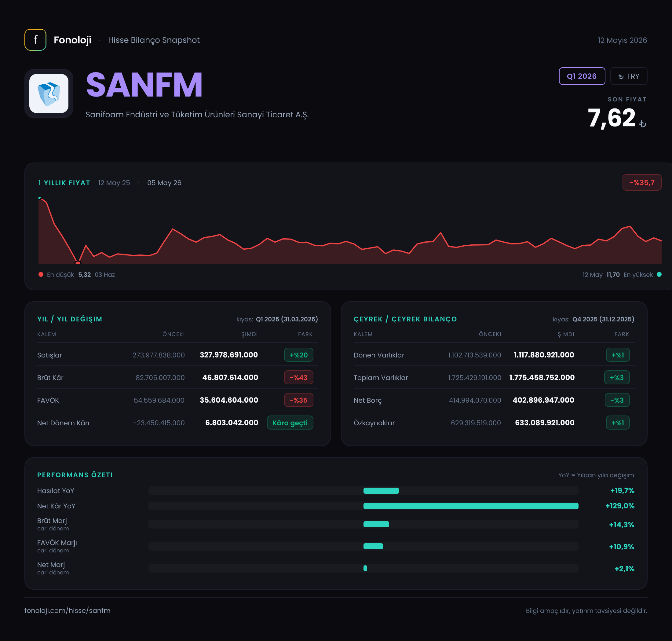The image size is (672, 641).
Task: Click the Satışlar current value 327.978.691.000
Action: point(228,355)
